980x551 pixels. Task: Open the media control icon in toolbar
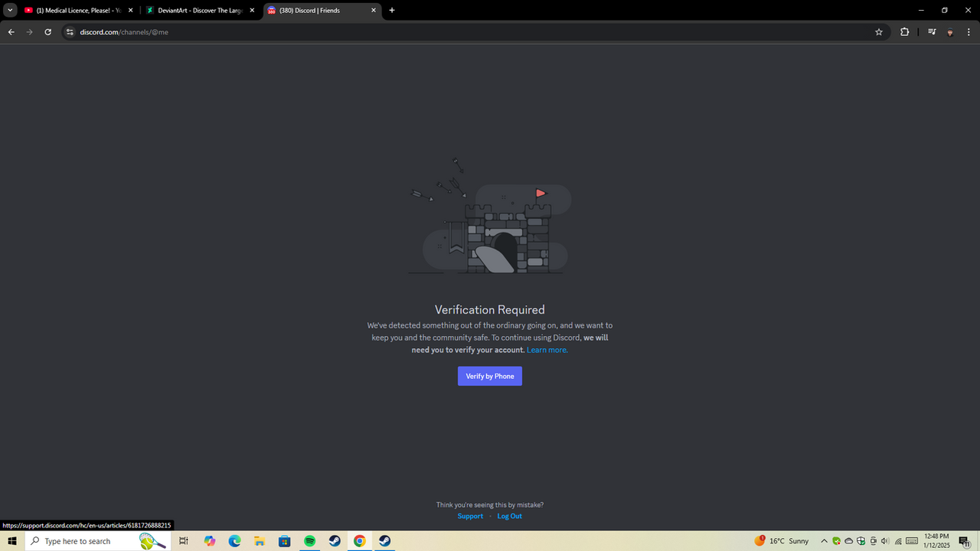tap(932, 32)
